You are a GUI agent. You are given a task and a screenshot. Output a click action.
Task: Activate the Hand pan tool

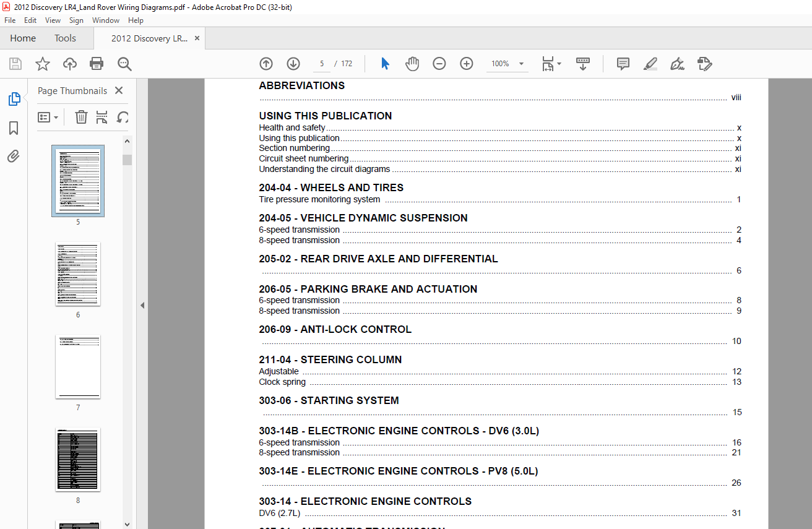[412, 64]
